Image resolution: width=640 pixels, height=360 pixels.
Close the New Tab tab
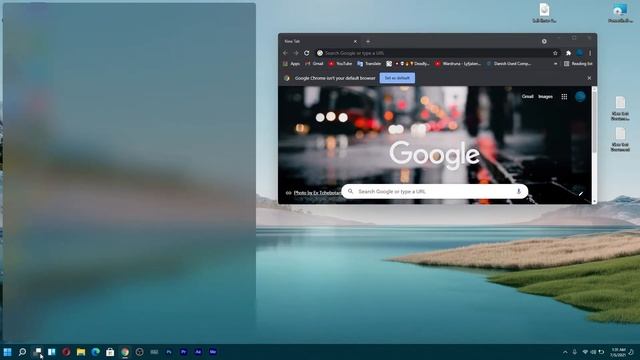[355, 41]
